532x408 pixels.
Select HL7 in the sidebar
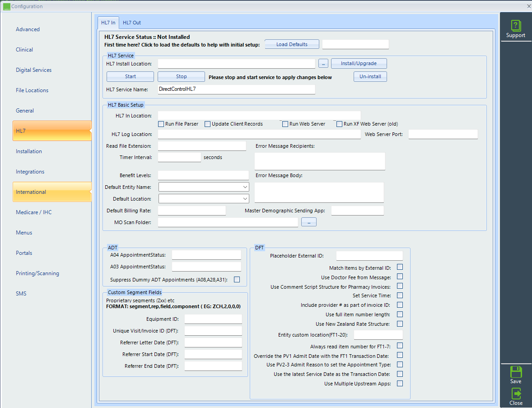coord(52,131)
